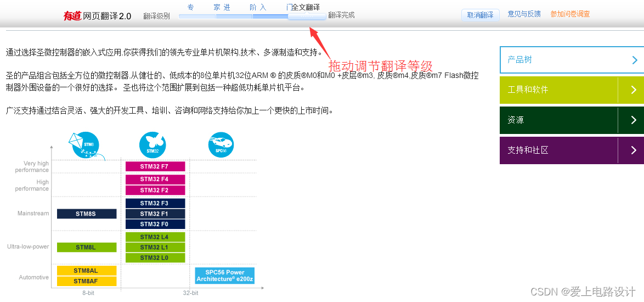Click the STM8 kite icon
644x302 pixels.
(87, 146)
